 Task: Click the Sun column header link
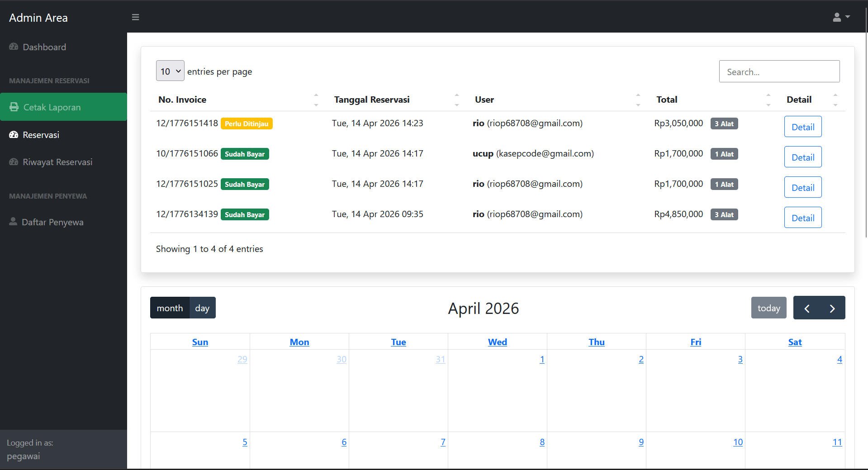200,342
